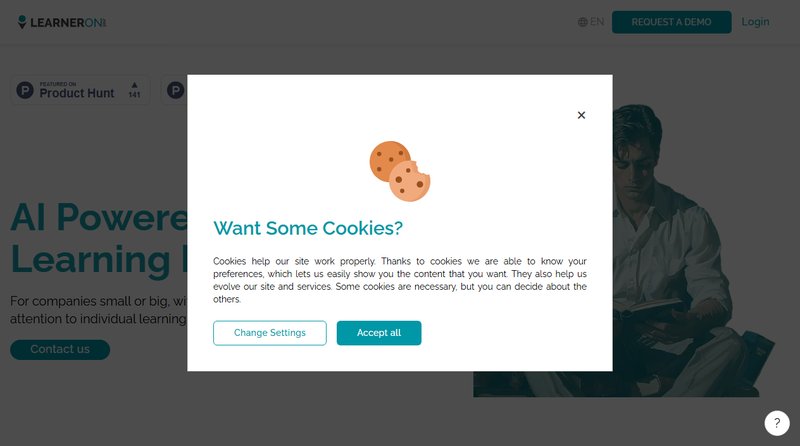Click the LEARNERON wordmark in header

pos(68,22)
